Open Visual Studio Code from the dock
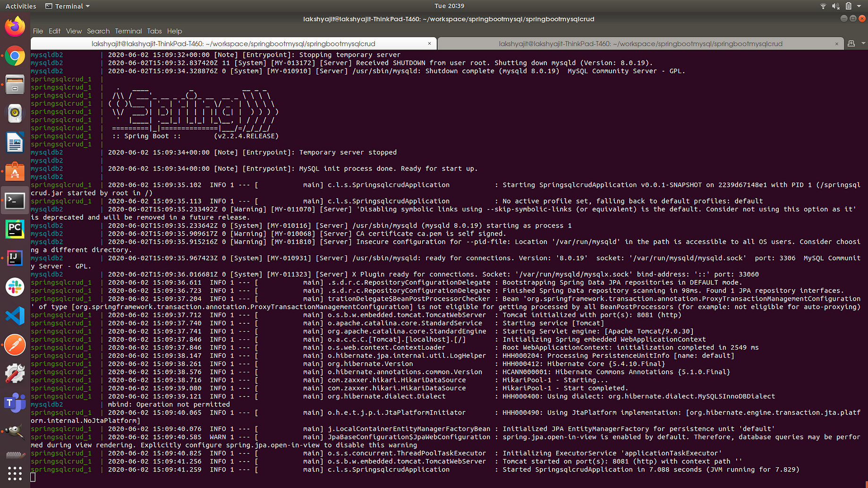The height and width of the screenshot is (488, 868). (x=15, y=316)
